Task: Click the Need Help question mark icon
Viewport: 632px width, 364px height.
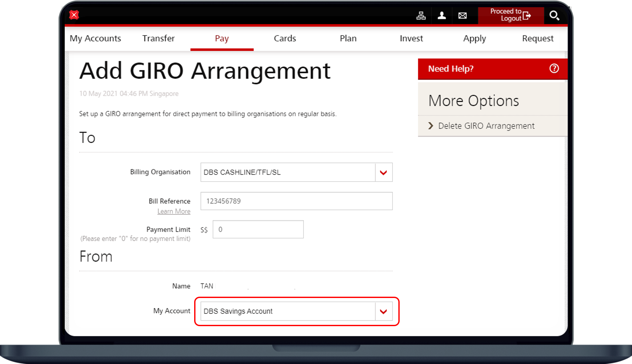Action: point(554,69)
